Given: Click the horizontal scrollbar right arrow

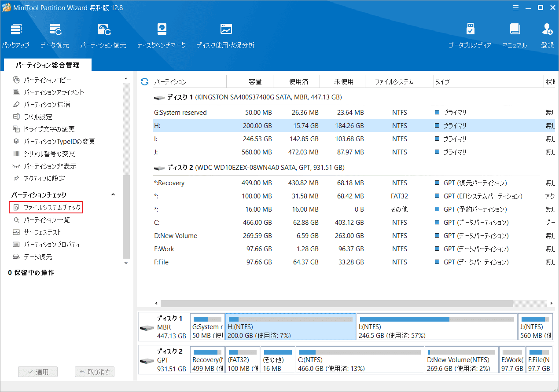Looking at the screenshot, I should click(552, 303).
